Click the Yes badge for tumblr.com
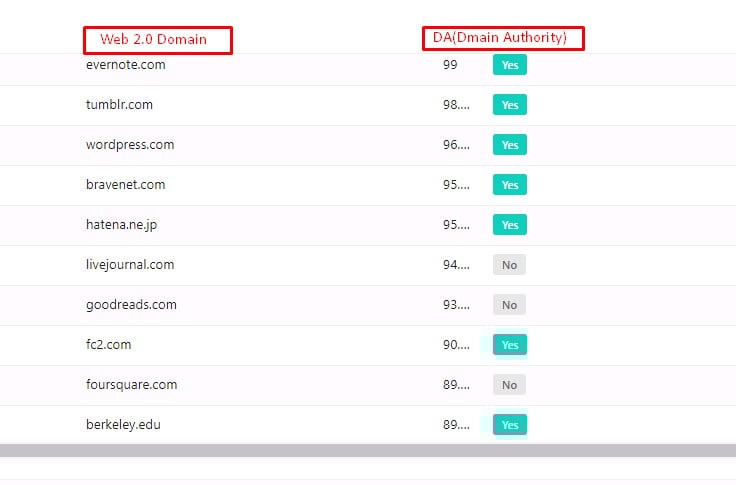The width and height of the screenshot is (736, 485). click(x=510, y=105)
